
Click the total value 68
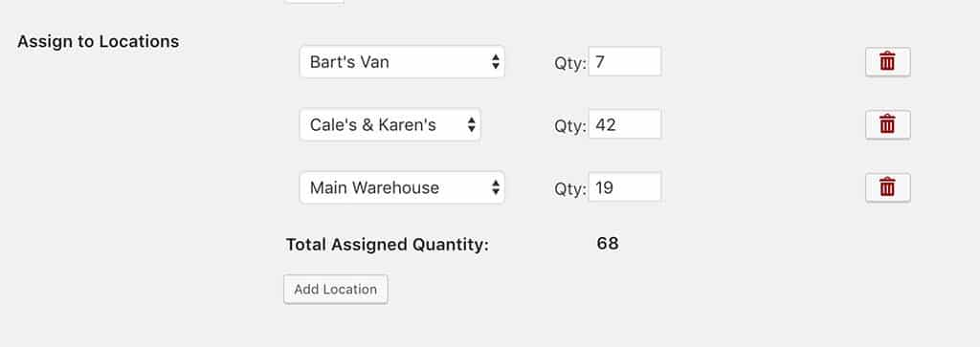[608, 244]
